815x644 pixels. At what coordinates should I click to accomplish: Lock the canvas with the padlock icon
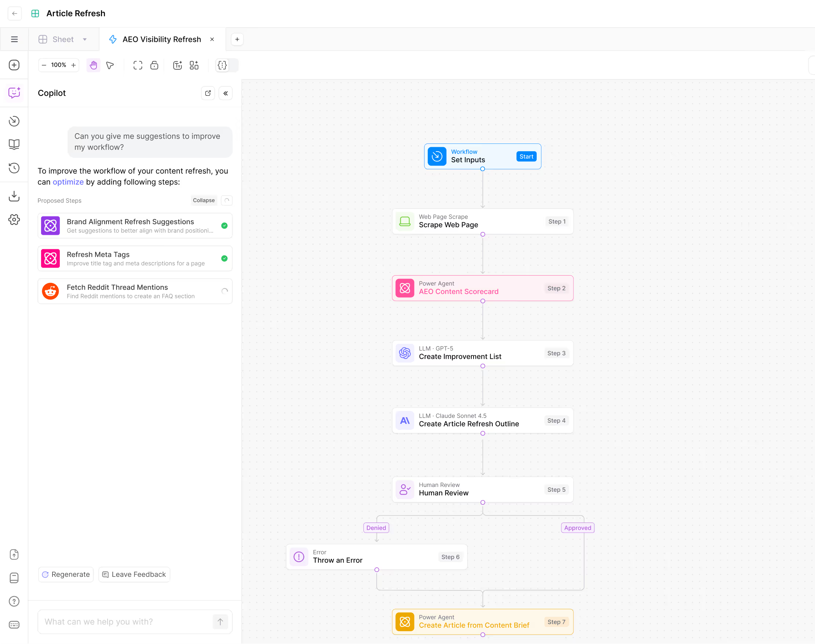click(x=154, y=65)
